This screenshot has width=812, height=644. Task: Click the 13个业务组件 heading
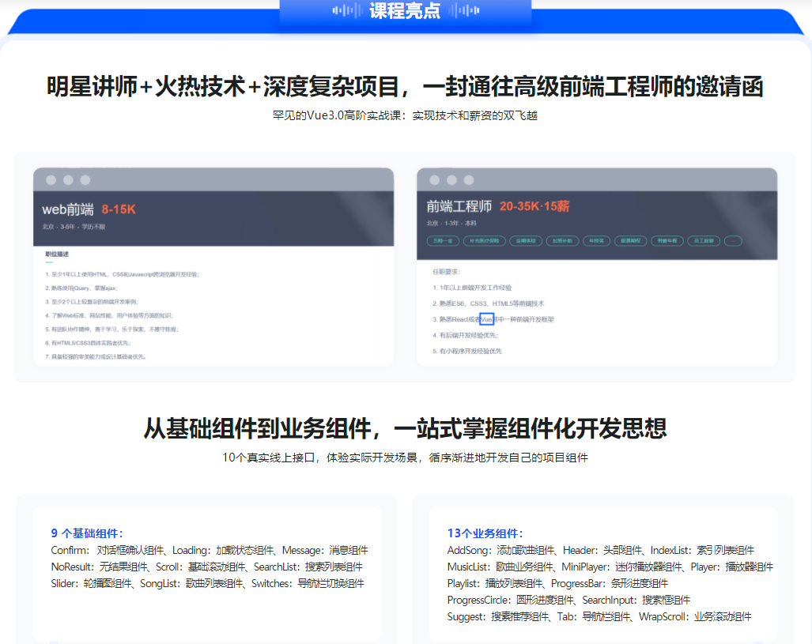click(485, 533)
